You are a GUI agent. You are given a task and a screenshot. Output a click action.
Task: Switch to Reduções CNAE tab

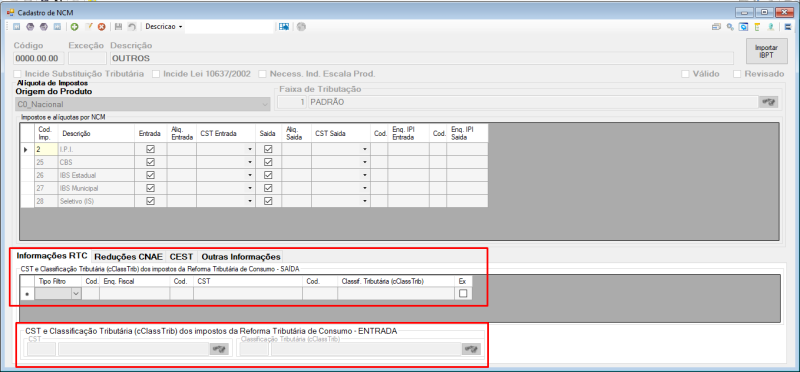click(x=129, y=256)
